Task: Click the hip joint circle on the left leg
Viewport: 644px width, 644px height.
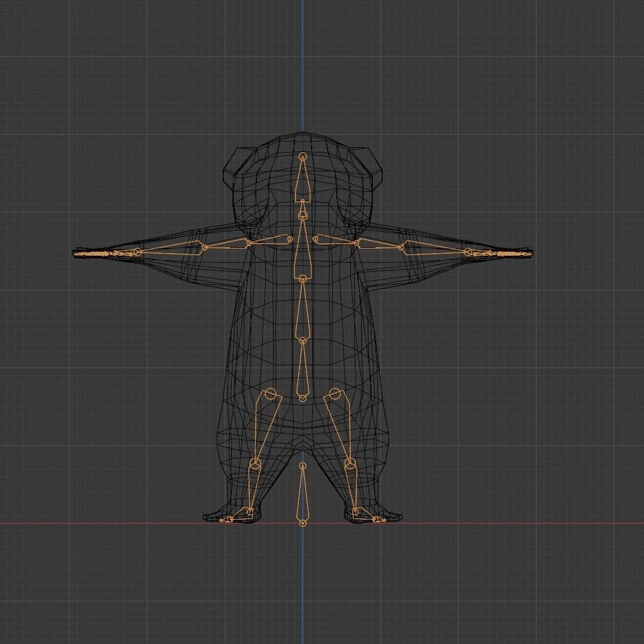Action: [x=270, y=393]
